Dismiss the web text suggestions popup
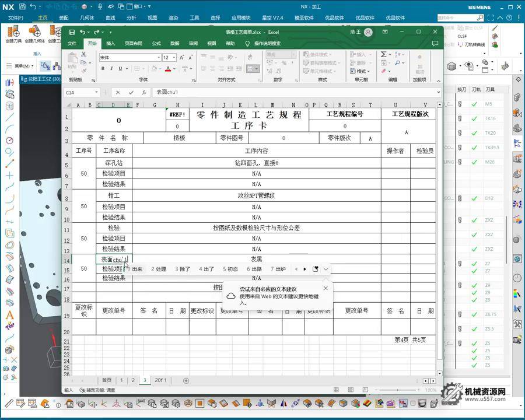This screenshot has width=525, height=420. (x=325, y=288)
